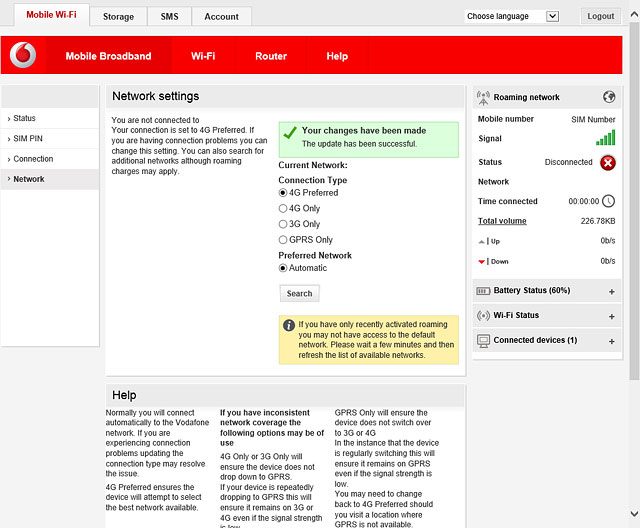The image size is (640, 528).
Task: Expand the Battery Status section
Action: tap(611, 292)
